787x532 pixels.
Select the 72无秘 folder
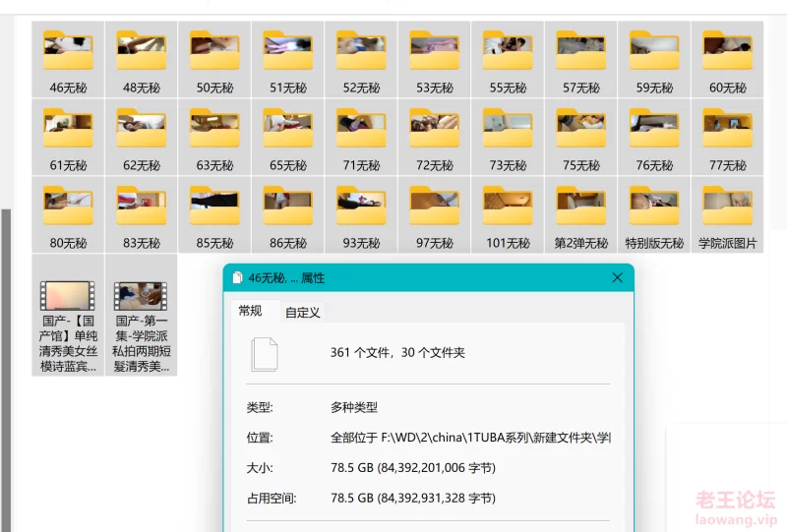tap(435, 137)
